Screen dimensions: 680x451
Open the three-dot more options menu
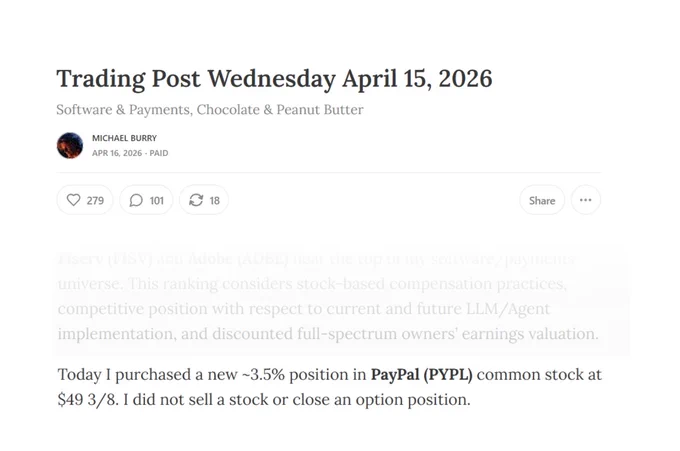pyautogui.click(x=585, y=200)
